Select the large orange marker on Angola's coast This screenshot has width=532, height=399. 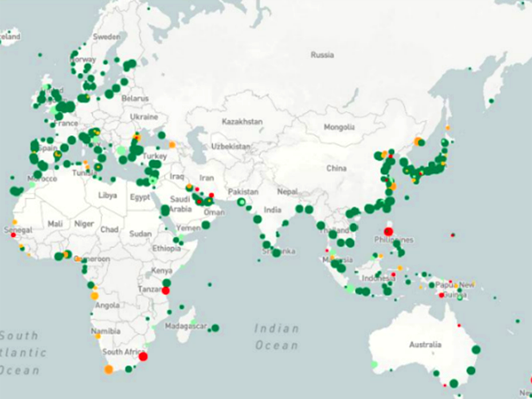[94, 296]
